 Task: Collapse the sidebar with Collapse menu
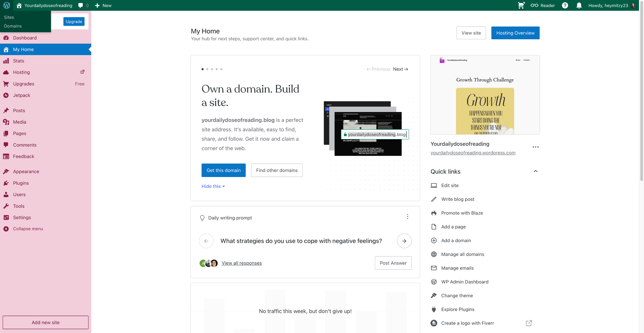pos(28,229)
